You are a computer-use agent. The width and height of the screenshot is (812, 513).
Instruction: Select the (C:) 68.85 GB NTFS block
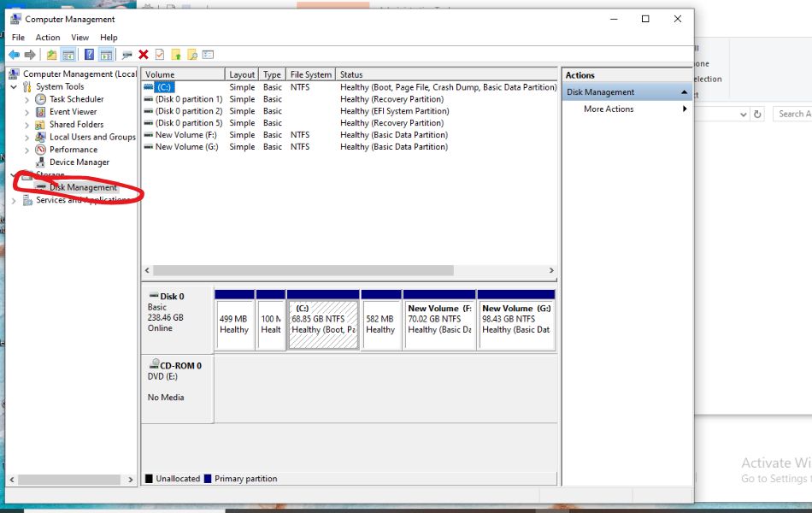point(323,321)
